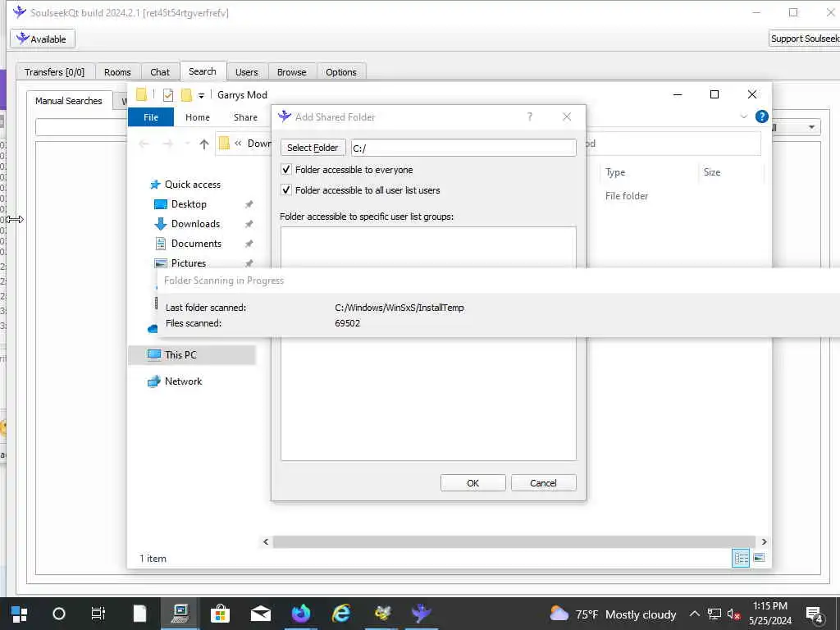Go to the Options tab

pyautogui.click(x=340, y=72)
